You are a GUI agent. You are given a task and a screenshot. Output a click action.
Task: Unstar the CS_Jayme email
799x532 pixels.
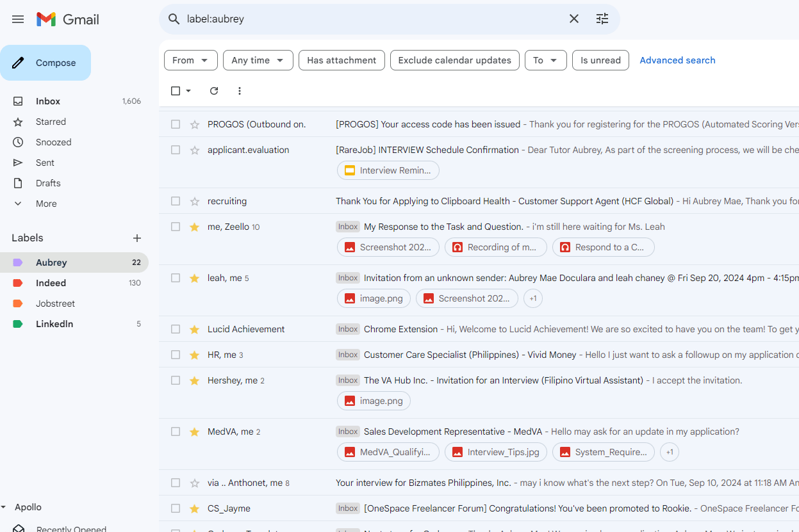point(195,508)
